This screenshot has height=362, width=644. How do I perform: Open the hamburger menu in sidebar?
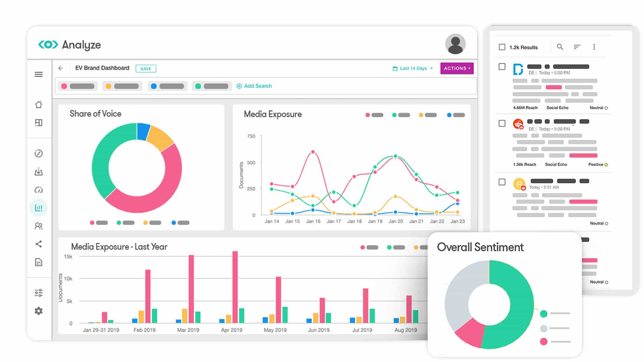coord(39,74)
